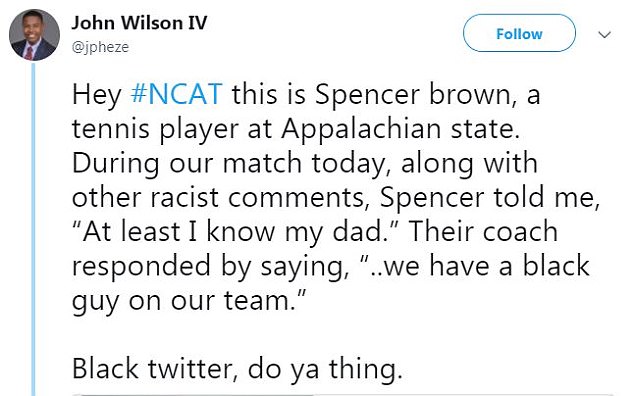This screenshot has width=634, height=396.
Task: Click the words "tennis player" in tweet
Action: click(x=155, y=130)
